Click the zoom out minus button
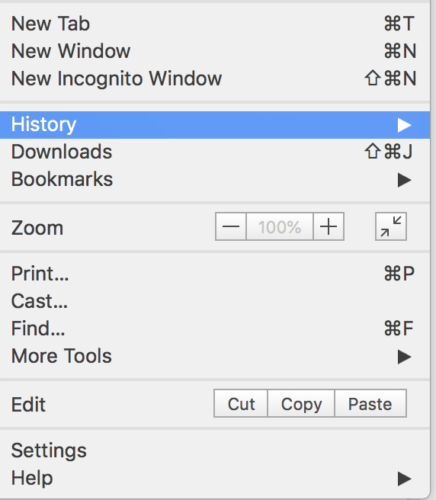Screen dimensions: 436x500 [231, 227]
